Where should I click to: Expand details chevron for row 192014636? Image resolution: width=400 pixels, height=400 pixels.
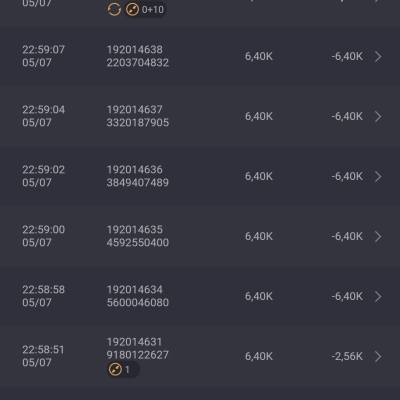tap(378, 176)
